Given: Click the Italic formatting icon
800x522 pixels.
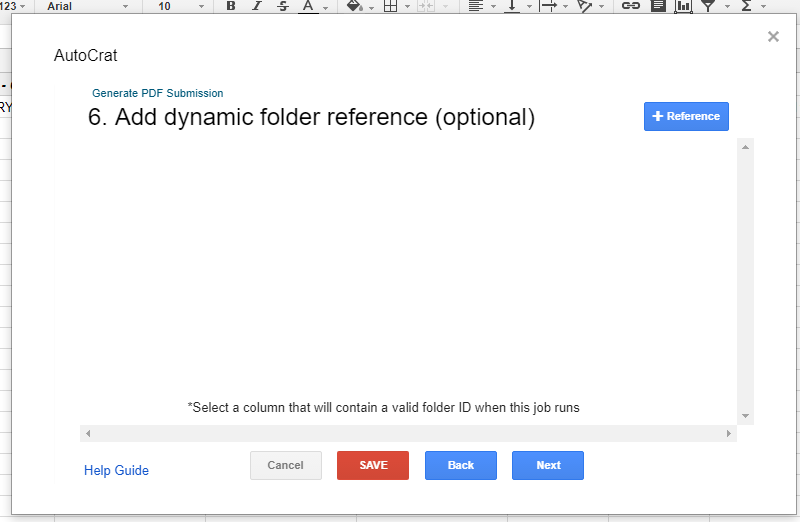Looking at the screenshot, I should 257,6.
